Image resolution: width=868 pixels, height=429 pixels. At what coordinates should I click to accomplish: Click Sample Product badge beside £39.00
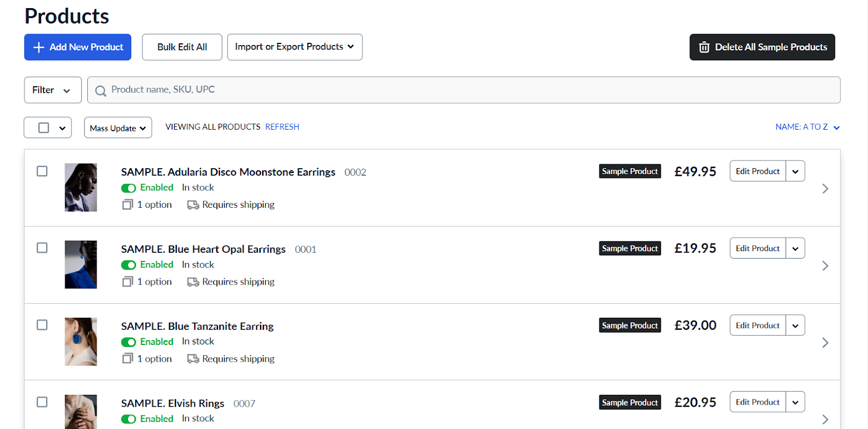[630, 325]
